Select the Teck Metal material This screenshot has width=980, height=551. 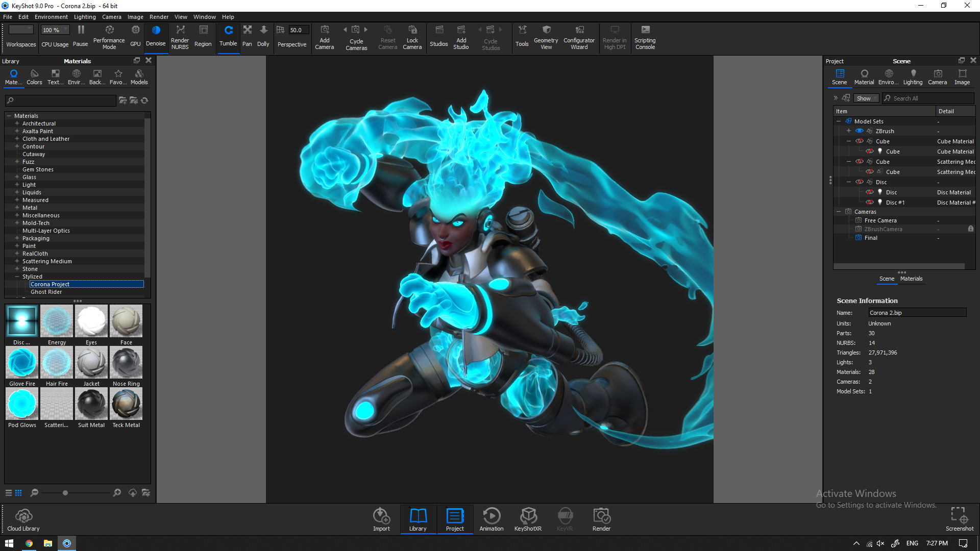tap(126, 408)
